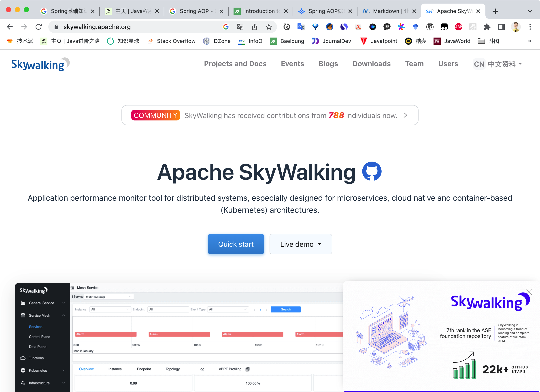Image resolution: width=540 pixels, height=392 pixels.
Task: Open the Team page
Action: coord(414,64)
